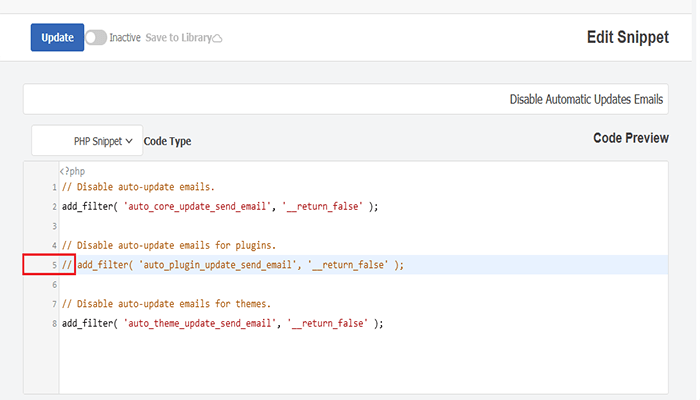Place cursor in the auto_plugin_update_send_email filter line
Image resolution: width=700 pixels, height=400 pixels.
click(240, 265)
